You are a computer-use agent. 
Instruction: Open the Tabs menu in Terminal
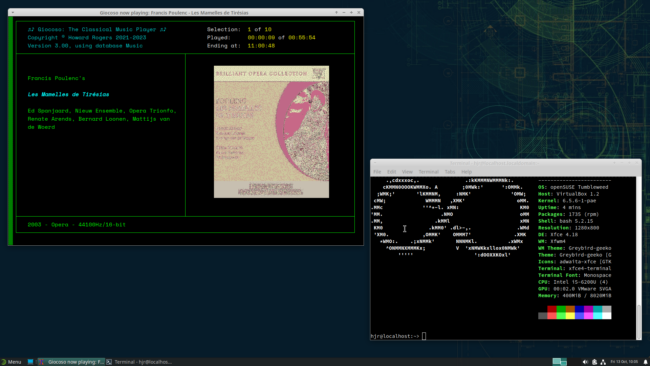(450, 172)
